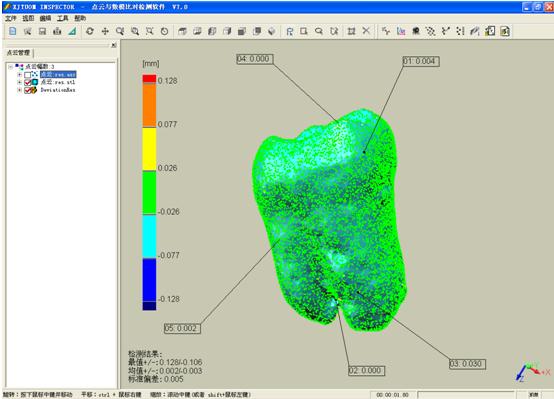The image size is (554, 399).
Task: Click the X delete selection icon
Action: point(366,31)
